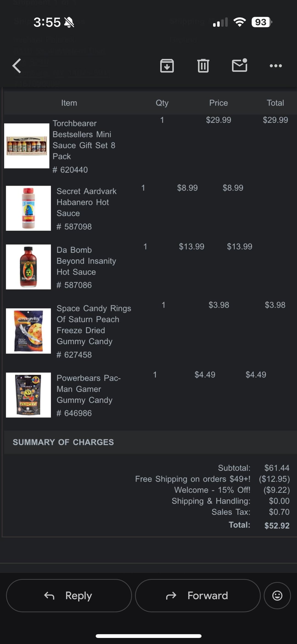Tap the Powerbears Pac-Man candy thumbnail

(28, 395)
